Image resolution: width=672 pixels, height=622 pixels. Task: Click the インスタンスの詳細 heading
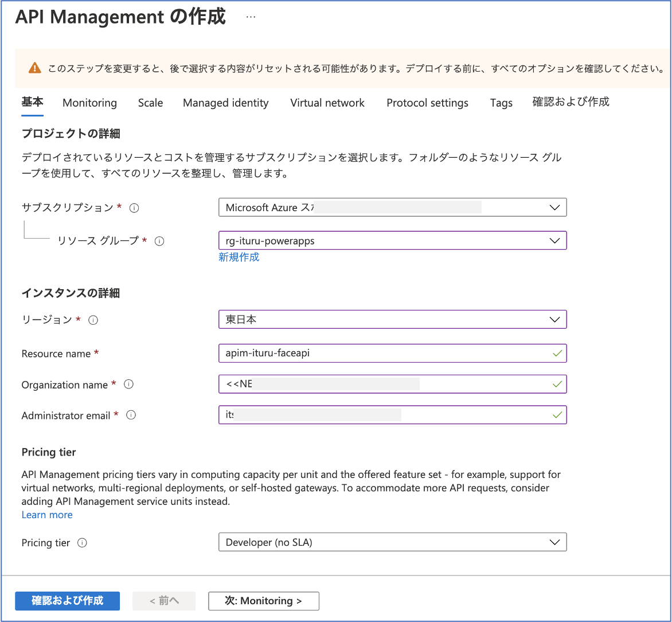point(71,293)
